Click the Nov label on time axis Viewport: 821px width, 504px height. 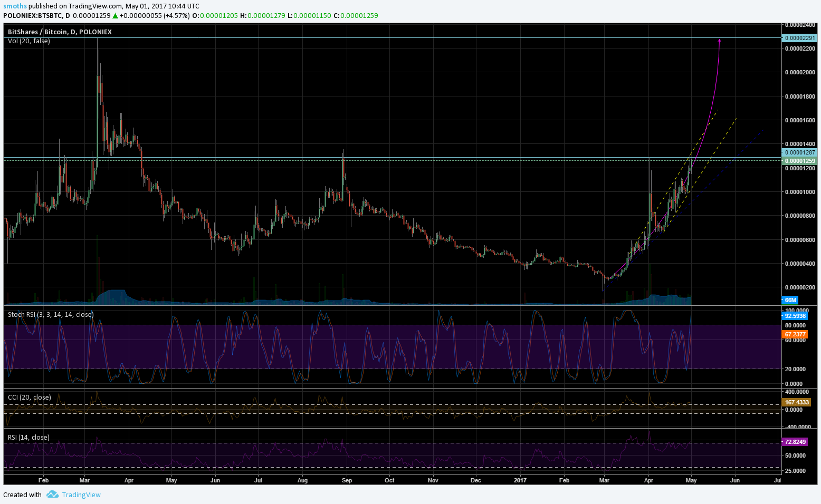click(433, 480)
